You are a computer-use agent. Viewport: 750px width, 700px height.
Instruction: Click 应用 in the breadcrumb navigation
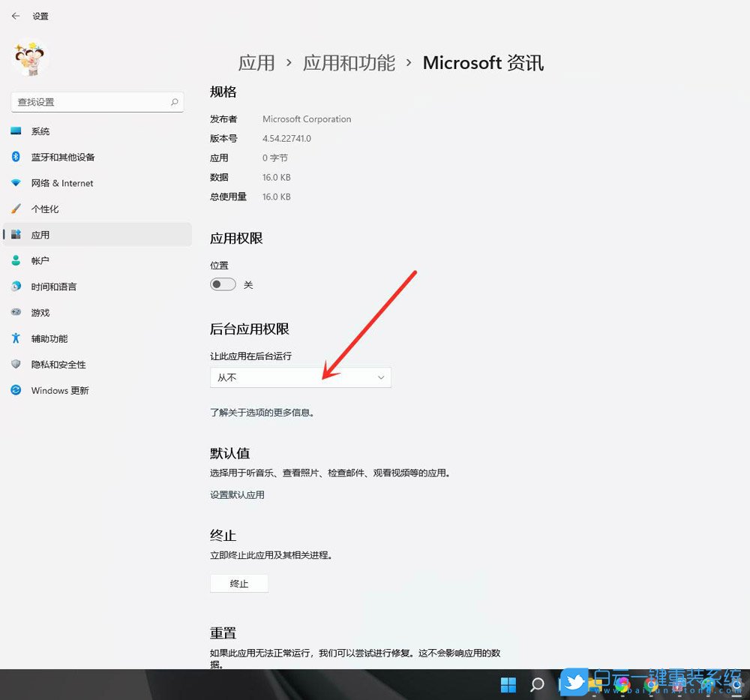click(257, 63)
